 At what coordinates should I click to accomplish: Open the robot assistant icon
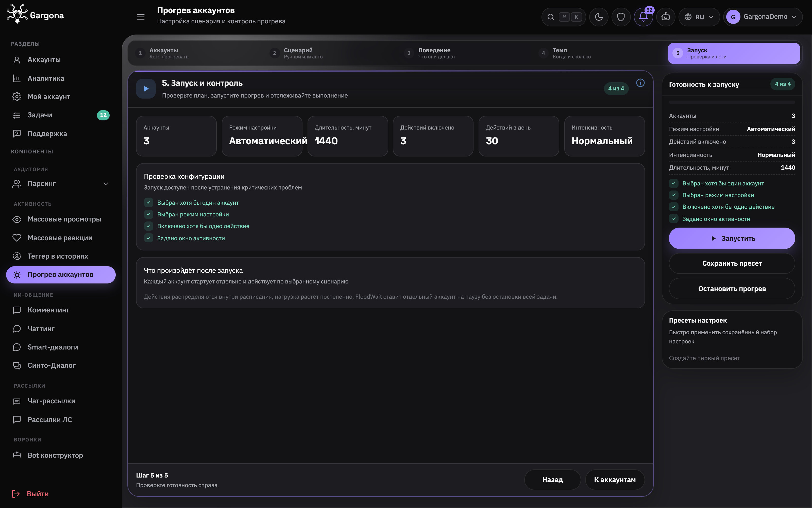[666, 17]
